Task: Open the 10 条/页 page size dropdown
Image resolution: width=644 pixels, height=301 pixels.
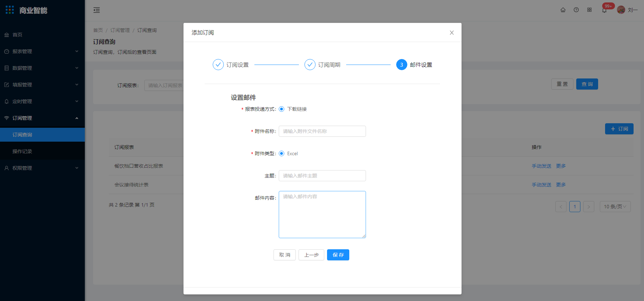Action: (x=615, y=207)
